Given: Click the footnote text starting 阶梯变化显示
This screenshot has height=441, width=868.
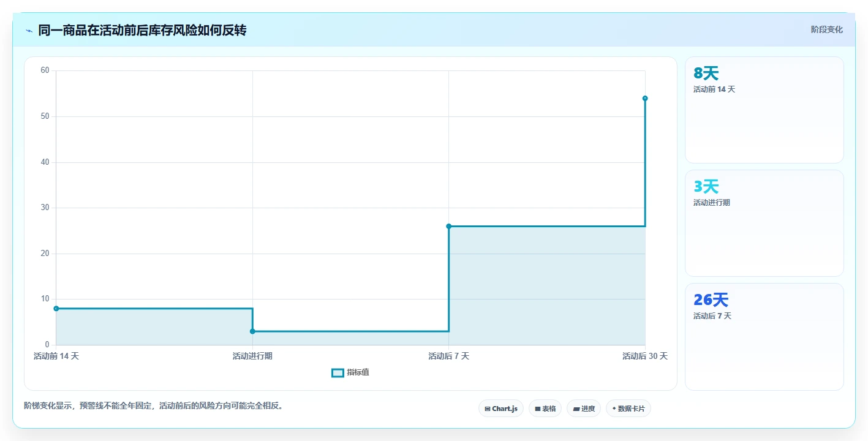Looking at the screenshot, I should coord(154,405).
